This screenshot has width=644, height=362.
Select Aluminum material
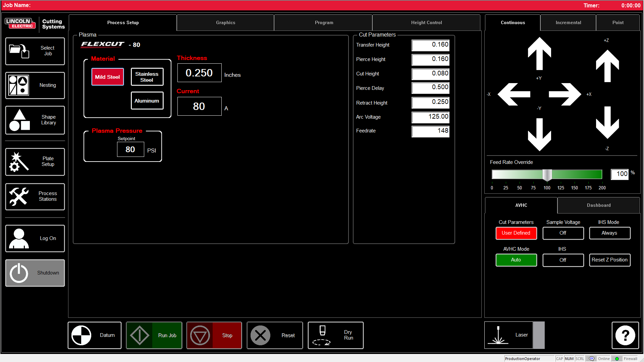point(147,101)
